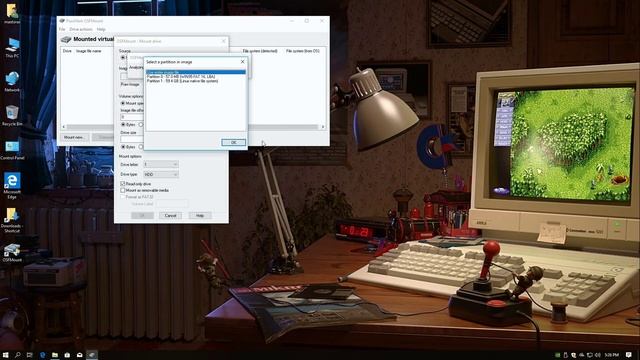Open the Action Center notification icon
Viewport: 640px width, 360px height.
tap(629, 355)
